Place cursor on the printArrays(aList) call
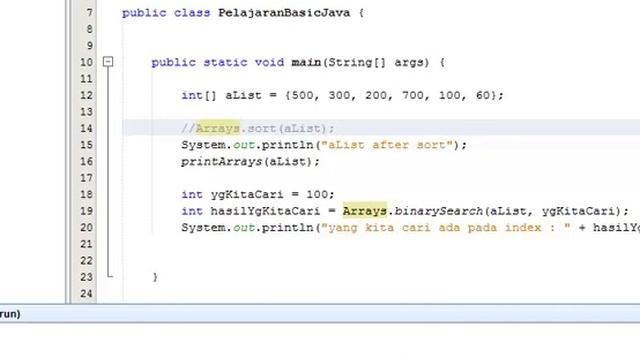This screenshot has width=640, height=360. point(250,162)
